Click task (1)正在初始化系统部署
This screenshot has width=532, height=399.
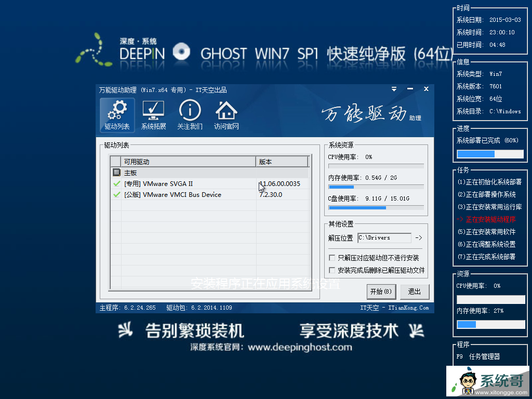tap(489, 182)
